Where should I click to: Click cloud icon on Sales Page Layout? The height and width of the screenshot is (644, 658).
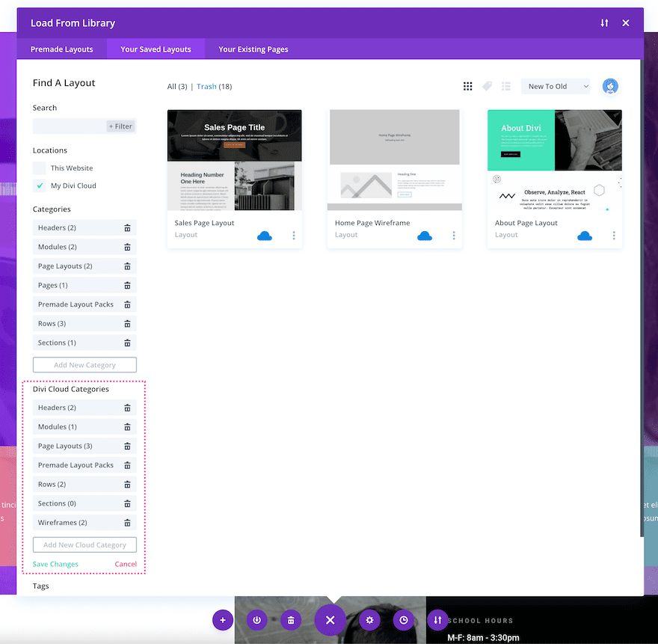(x=265, y=236)
